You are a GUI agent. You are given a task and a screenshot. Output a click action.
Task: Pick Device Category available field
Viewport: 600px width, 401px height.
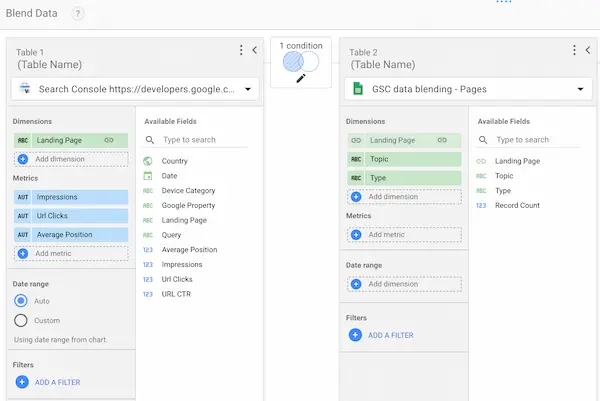pos(188,191)
